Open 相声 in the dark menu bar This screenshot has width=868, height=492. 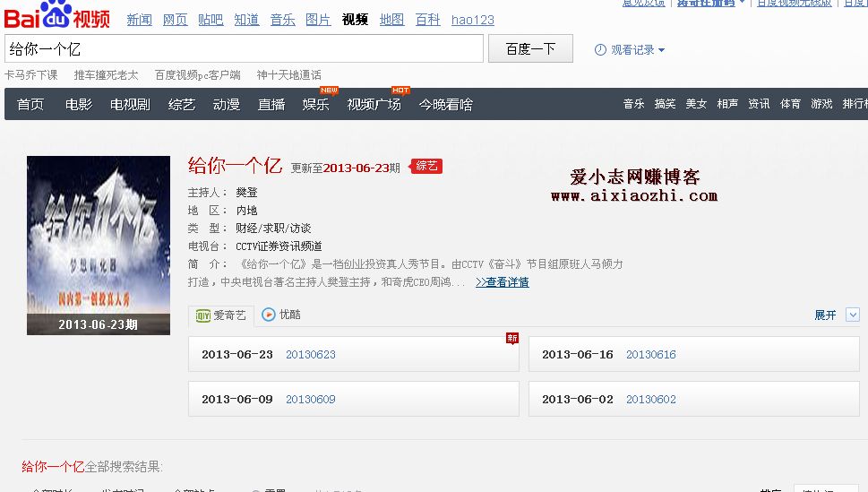[x=727, y=104]
